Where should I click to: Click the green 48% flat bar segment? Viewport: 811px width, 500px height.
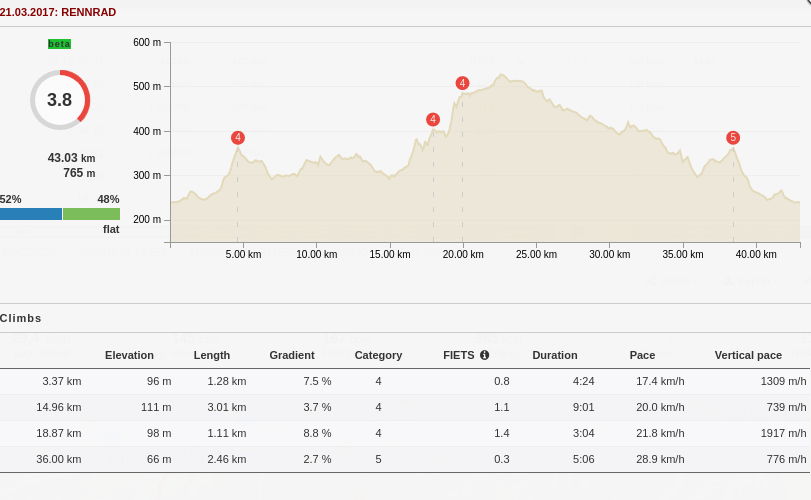tap(91, 214)
